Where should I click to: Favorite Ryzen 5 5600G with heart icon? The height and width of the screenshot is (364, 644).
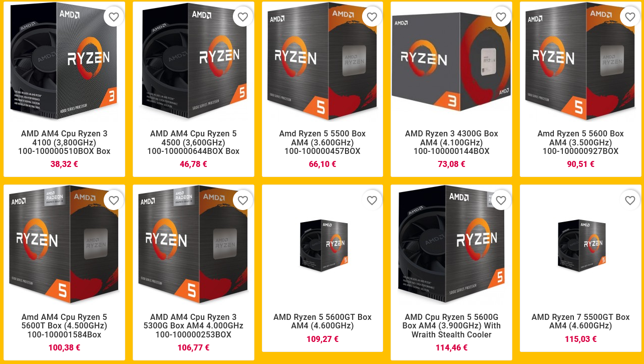tap(501, 201)
